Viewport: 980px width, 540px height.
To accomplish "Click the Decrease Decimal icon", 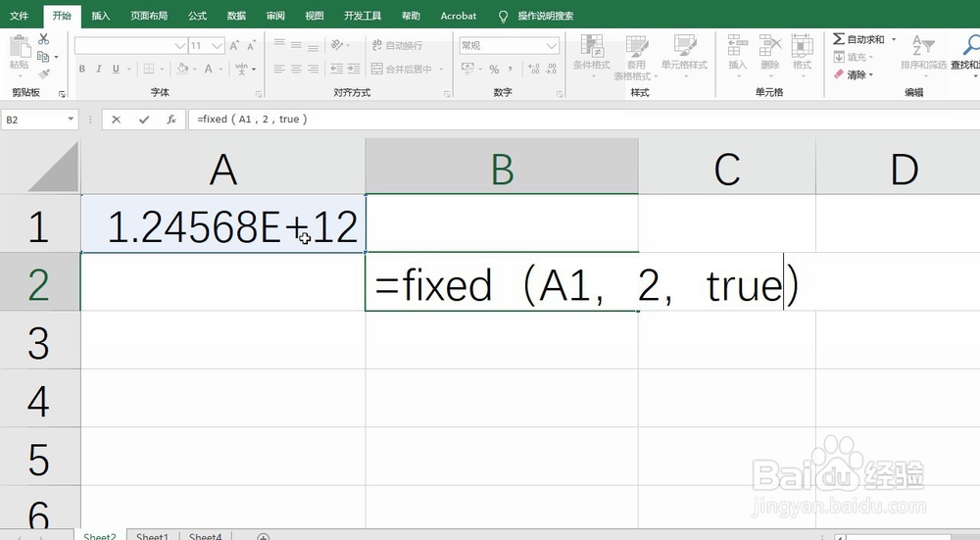I will 551,69.
